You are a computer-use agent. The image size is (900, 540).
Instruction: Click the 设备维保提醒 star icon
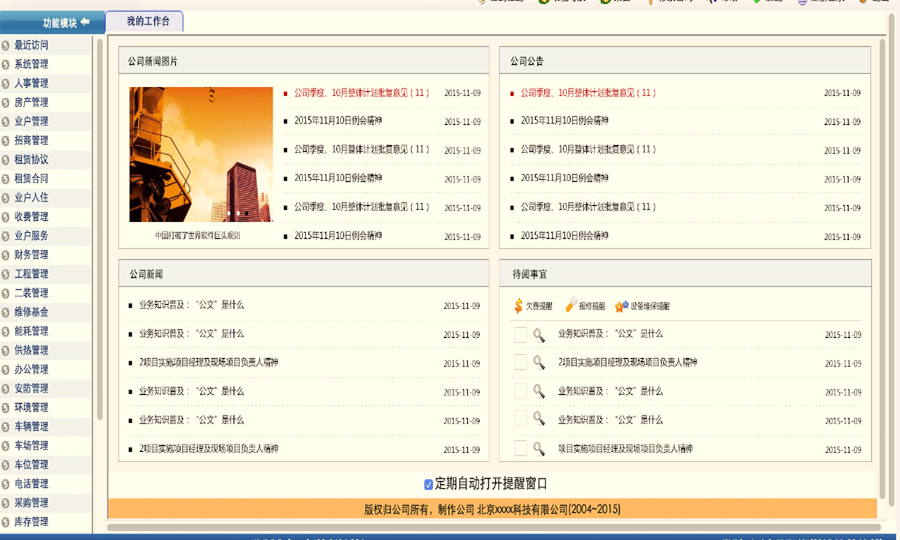click(x=621, y=306)
